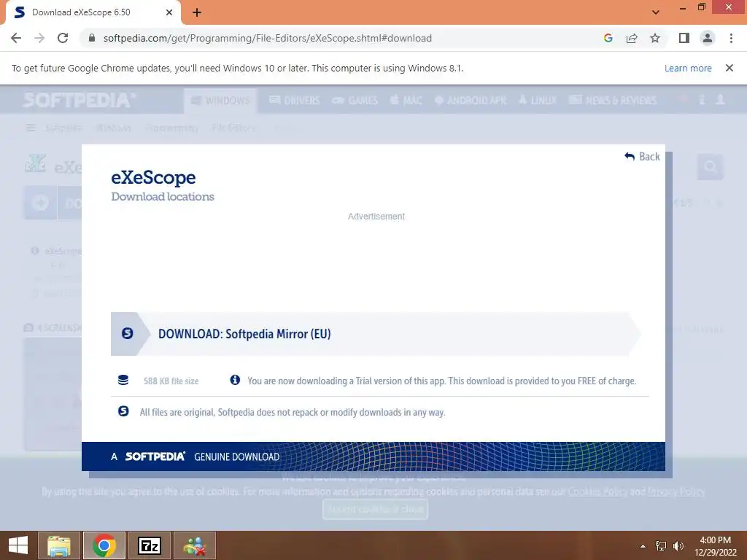Click the Softpedia Genuine Download footer logo
Screen dimensions: 747x560
[x=155, y=456]
